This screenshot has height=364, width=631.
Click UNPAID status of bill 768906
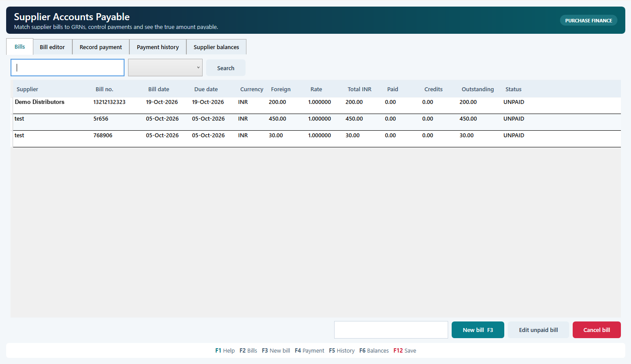tap(514, 136)
